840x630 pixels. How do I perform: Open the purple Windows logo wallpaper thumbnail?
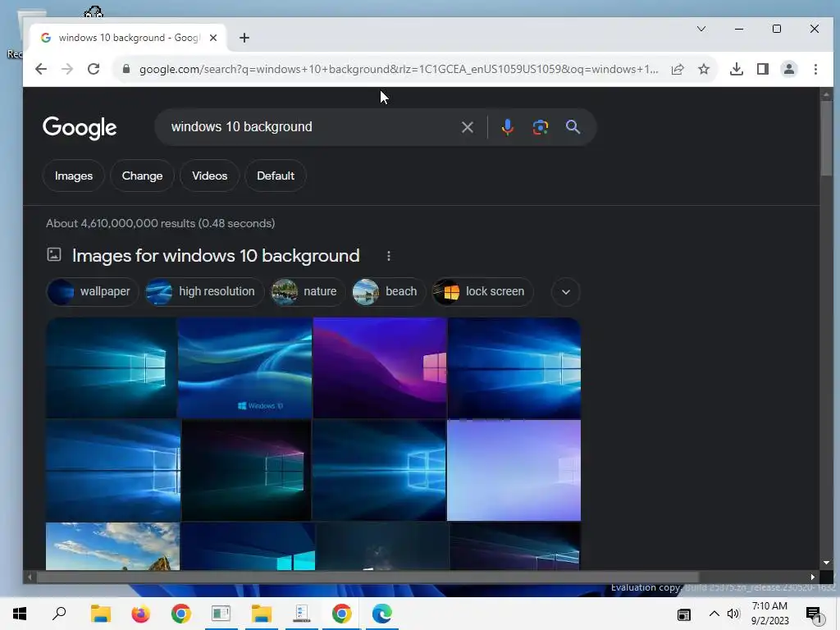pyautogui.click(x=380, y=368)
